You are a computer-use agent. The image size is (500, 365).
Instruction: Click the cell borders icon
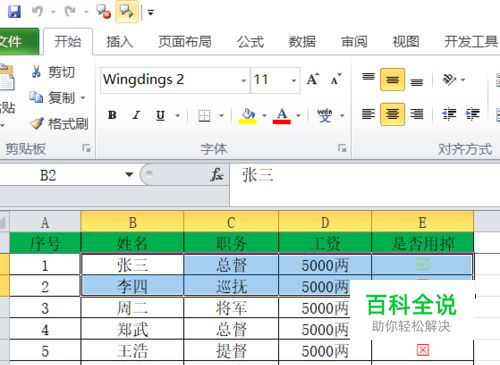click(x=204, y=116)
